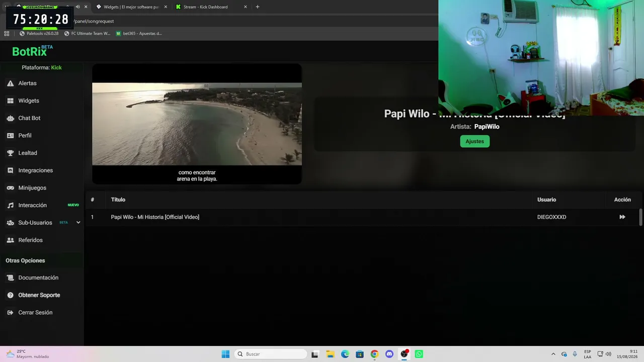Close the Widgets browser tab
The image size is (644, 362).
pos(165,7)
